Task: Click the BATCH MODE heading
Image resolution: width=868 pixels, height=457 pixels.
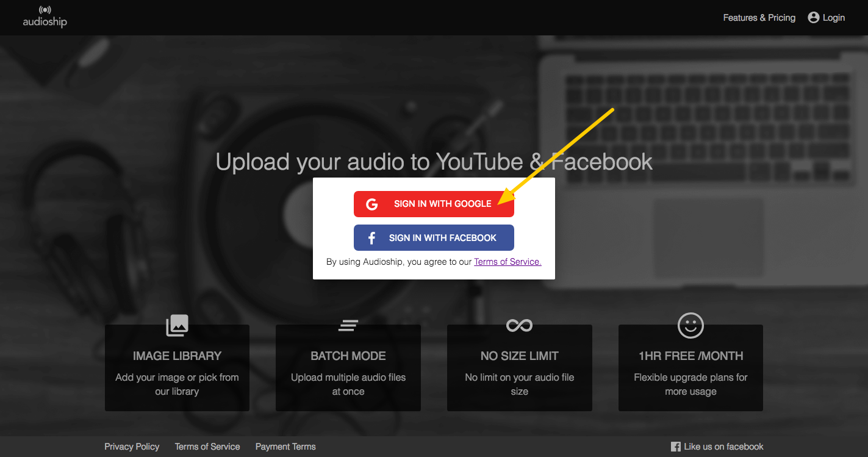Action: pyautogui.click(x=348, y=356)
